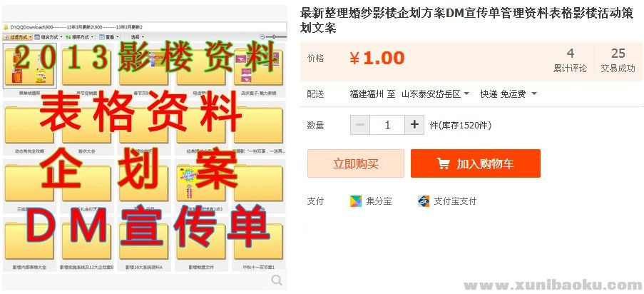Expand the 山东泰安岱岳区 destination dropdown

(x=466, y=93)
